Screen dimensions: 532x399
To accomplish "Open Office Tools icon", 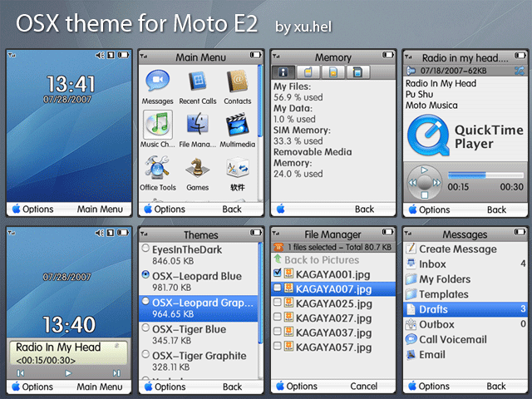I will click(157, 167).
